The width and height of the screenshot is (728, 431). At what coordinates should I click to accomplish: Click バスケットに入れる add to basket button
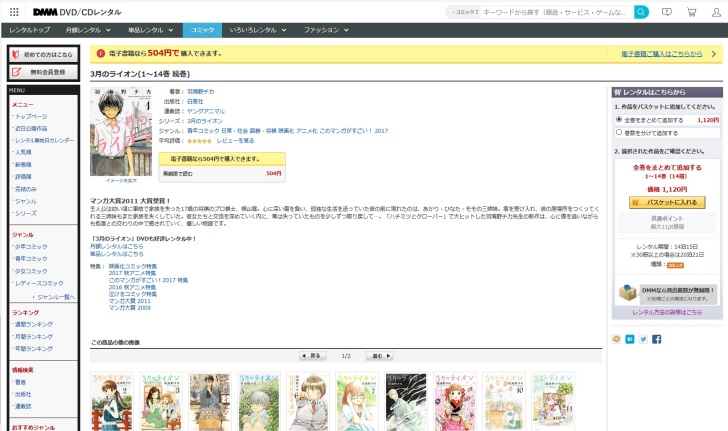[x=667, y=202]
